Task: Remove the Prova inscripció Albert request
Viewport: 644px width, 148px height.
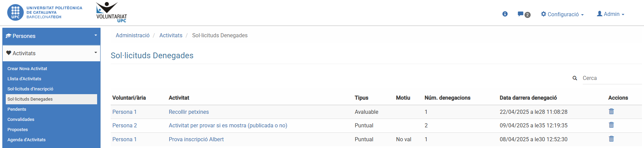Action: [611, 139]
